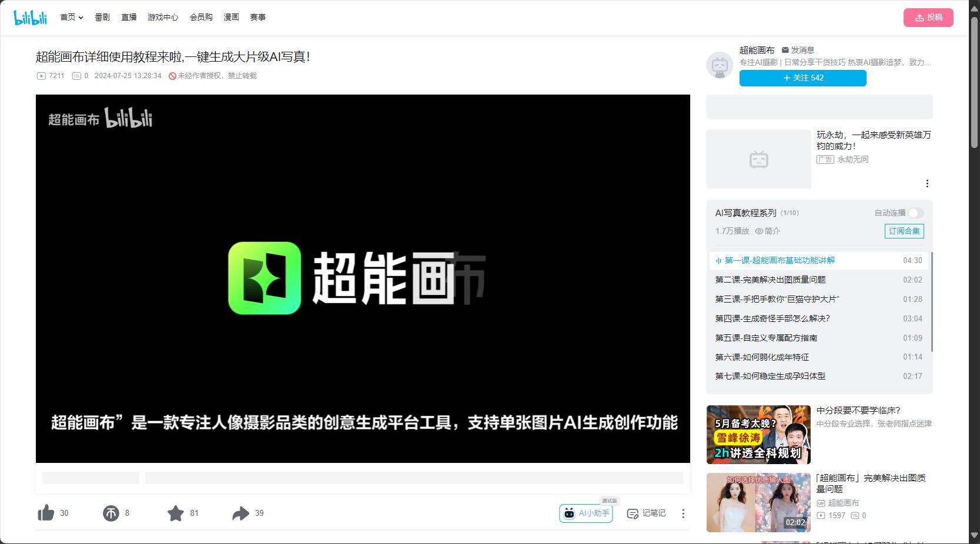Viewport: 980px width, 544px height.
Task: Open the bilibili home logo
Action: pyautogui.click(x=30, y=18)
